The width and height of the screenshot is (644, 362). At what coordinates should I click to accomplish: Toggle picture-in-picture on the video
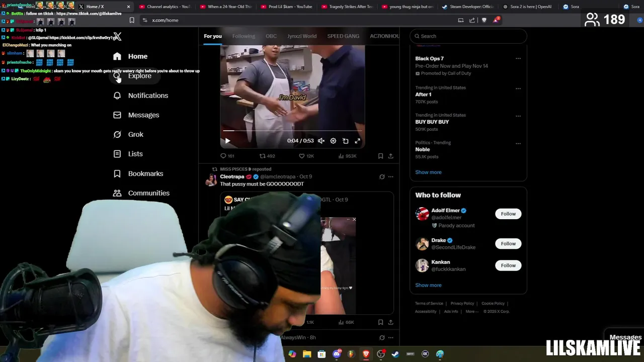345,141
